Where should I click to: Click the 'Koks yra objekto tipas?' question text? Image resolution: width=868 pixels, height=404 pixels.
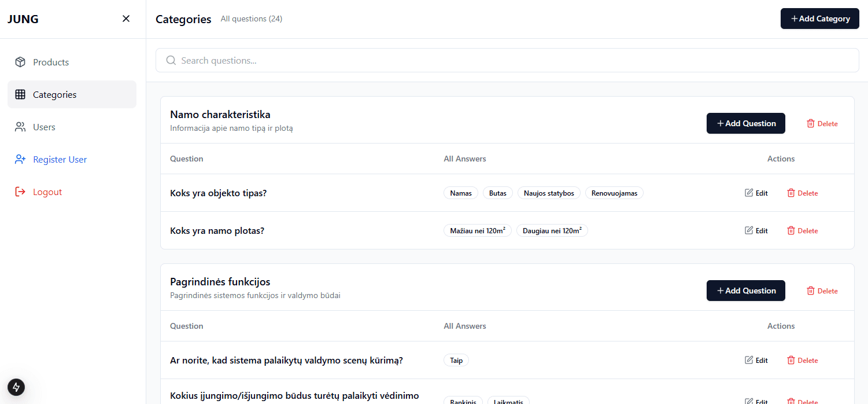coord(219,193)
